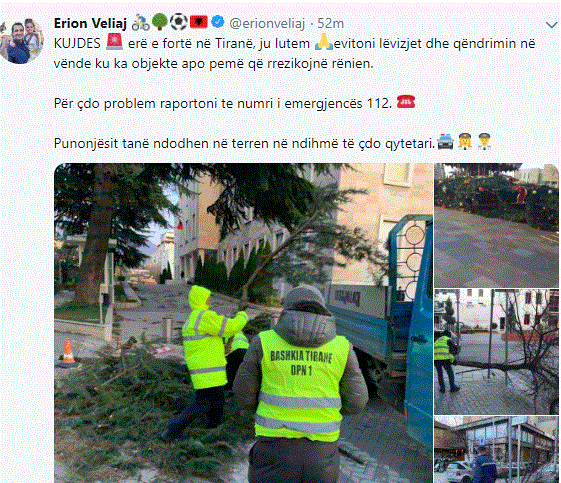The height and width of the screenshot is (483, 561).
Task: Open the @erionveliaj handle link
Action: [267, 24]
